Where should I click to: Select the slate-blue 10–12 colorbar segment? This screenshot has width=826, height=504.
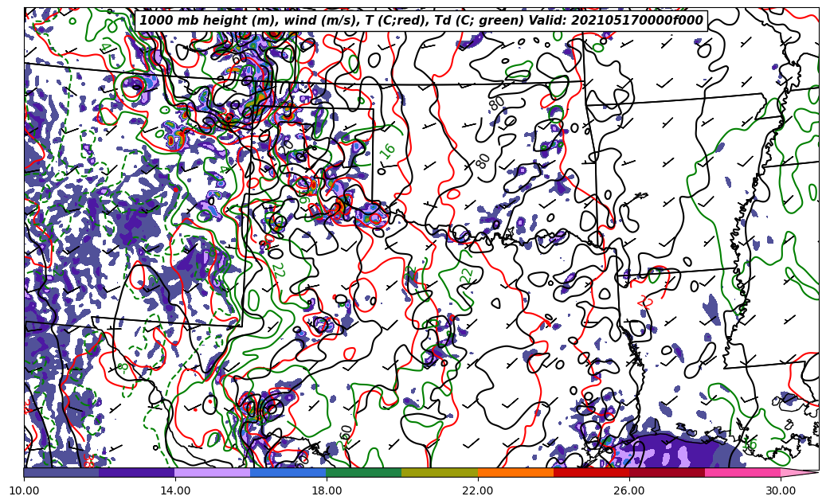click(61, 472)
